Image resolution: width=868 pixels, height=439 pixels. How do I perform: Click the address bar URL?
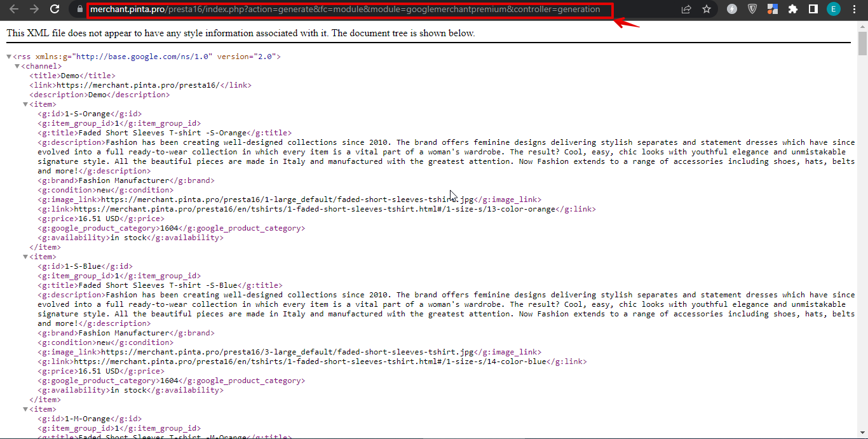[345, 10]
